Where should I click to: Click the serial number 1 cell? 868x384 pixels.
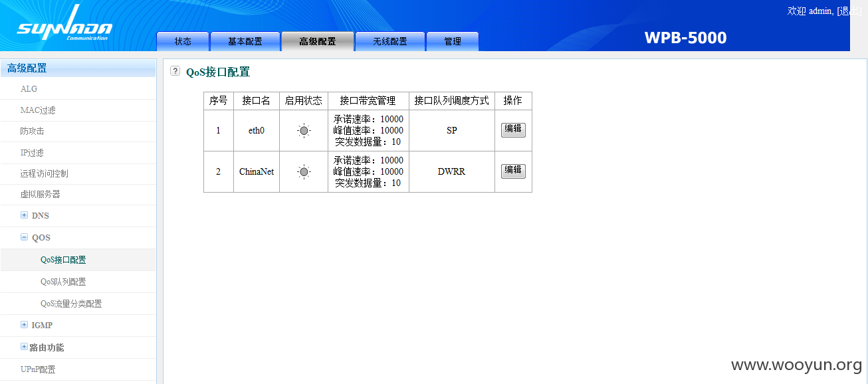point(219,131)
